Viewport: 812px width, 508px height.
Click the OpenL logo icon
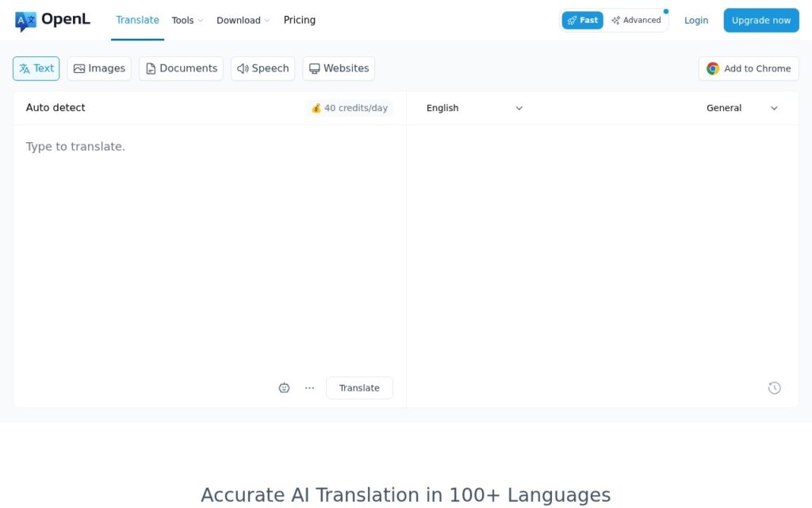tap(25, 21)
